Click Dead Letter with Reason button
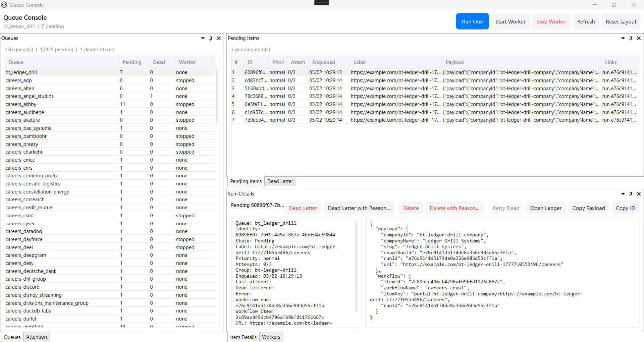The width and height of the screenshot is (644, 342). (x=359, y=208)
